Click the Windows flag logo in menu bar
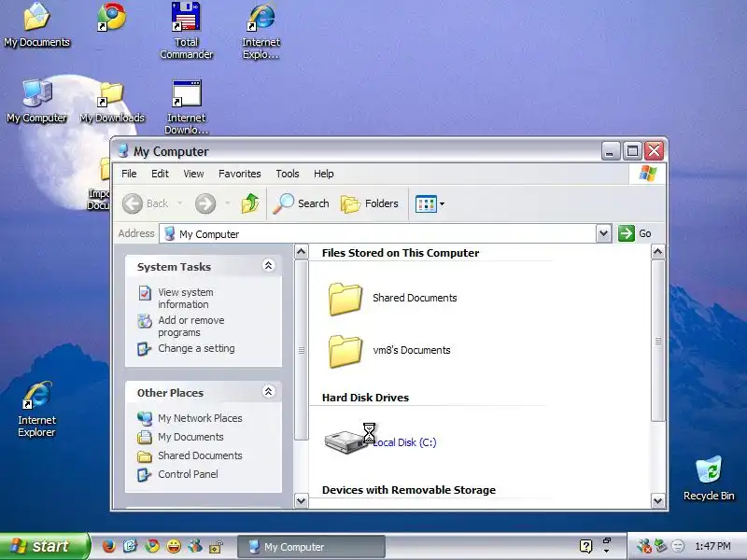This screenshot has height=560, width=747. pyautogui.click(x=647, y=174)
